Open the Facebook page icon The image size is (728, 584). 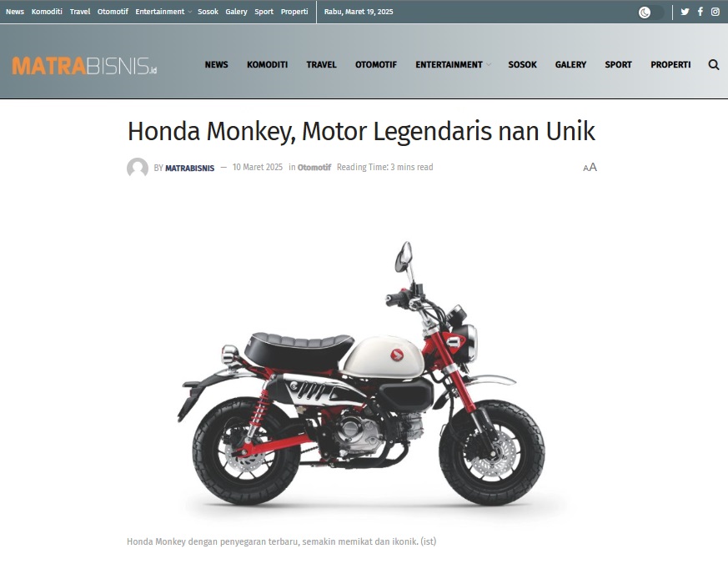(x=700, y=12)
